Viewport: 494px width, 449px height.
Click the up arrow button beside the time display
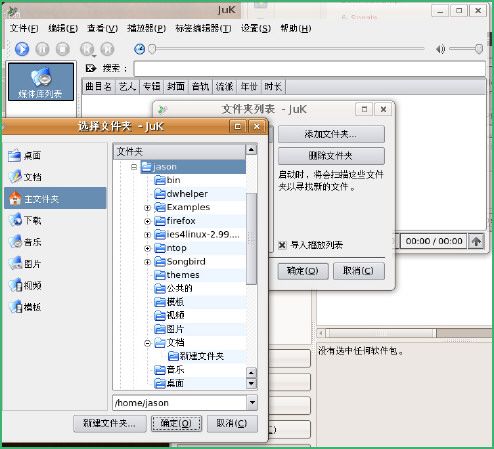coord(476,241)
